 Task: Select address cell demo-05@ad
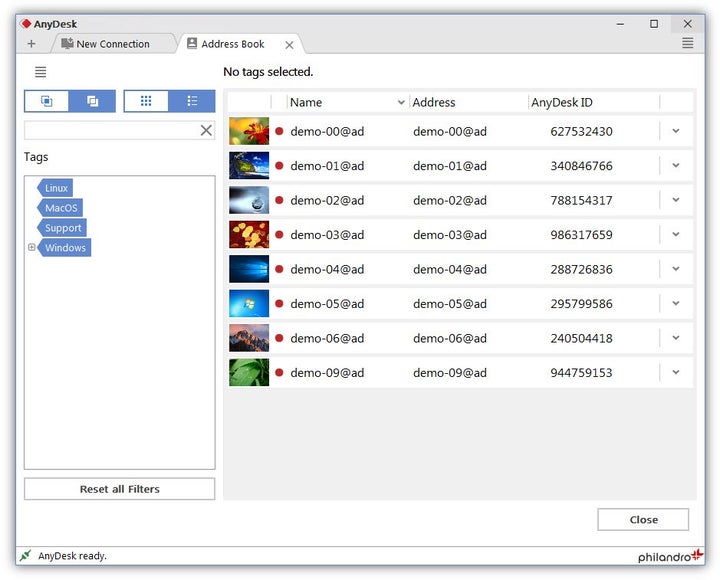click(450, 304)
